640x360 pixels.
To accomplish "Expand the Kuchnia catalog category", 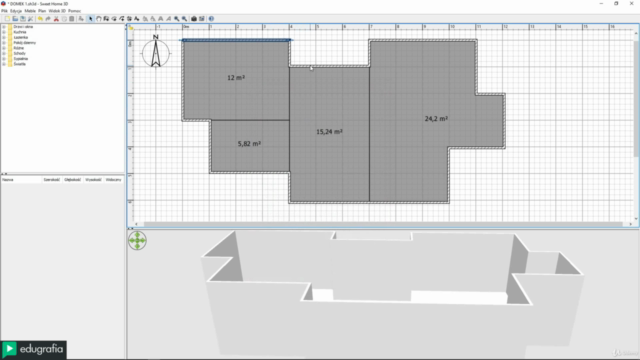I will 4,32.
